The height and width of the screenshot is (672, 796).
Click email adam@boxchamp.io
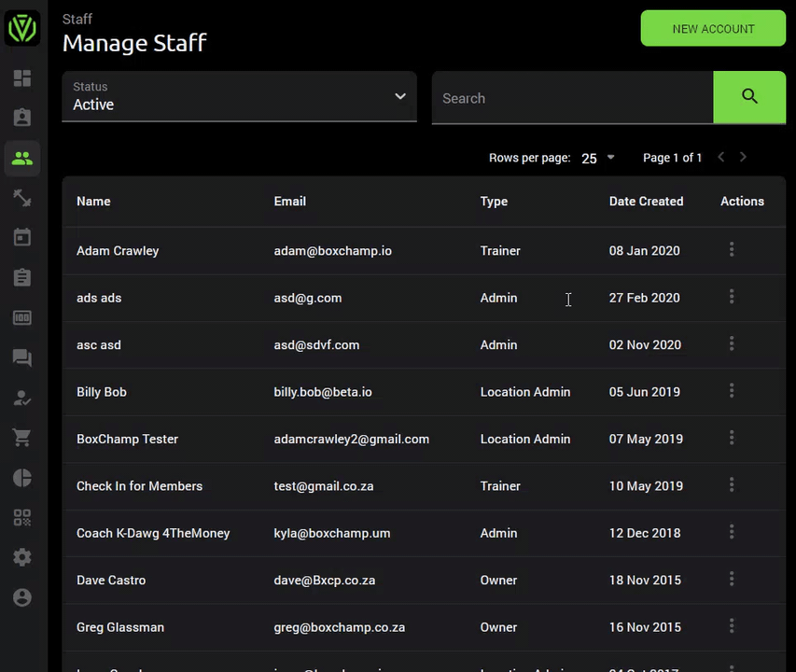click(x=333, y=251)
